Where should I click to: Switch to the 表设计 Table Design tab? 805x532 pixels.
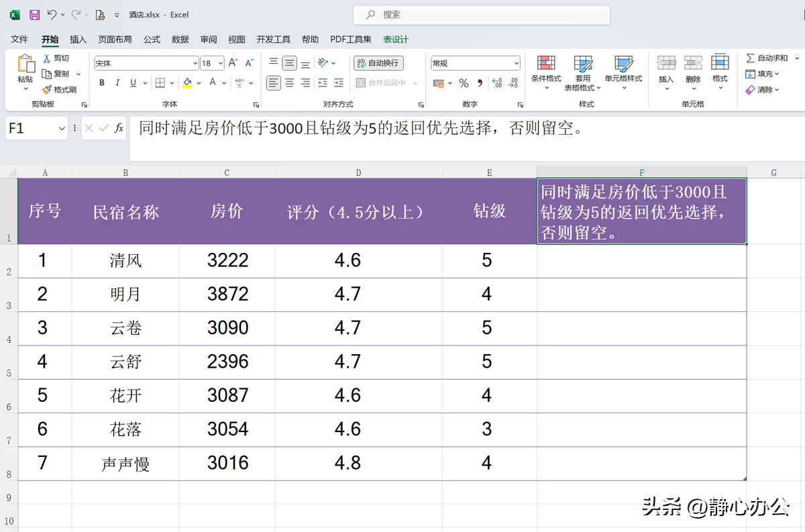tap(396, 40)
